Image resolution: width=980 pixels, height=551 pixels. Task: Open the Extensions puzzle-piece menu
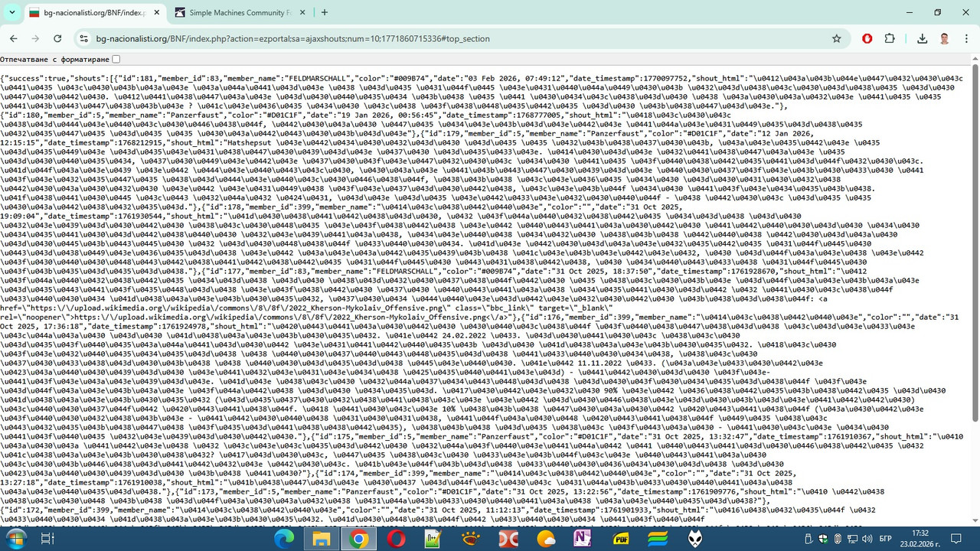coord(890,38)
